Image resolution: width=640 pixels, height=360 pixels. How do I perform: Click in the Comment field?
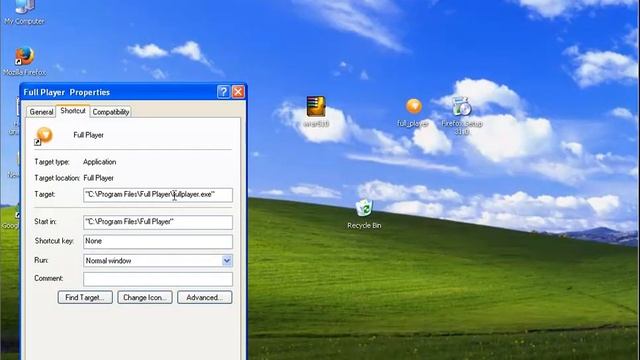[158, 279]
